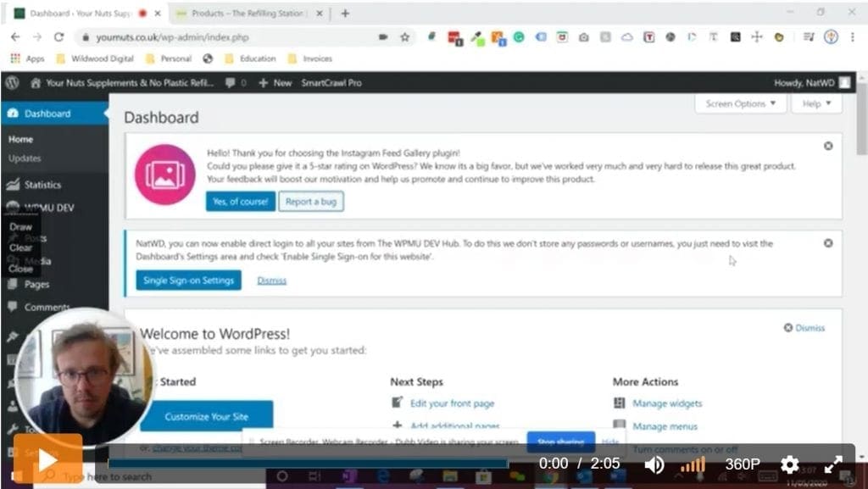
Task: Expand the Screen Options dropdown
Action: point(740,103)
